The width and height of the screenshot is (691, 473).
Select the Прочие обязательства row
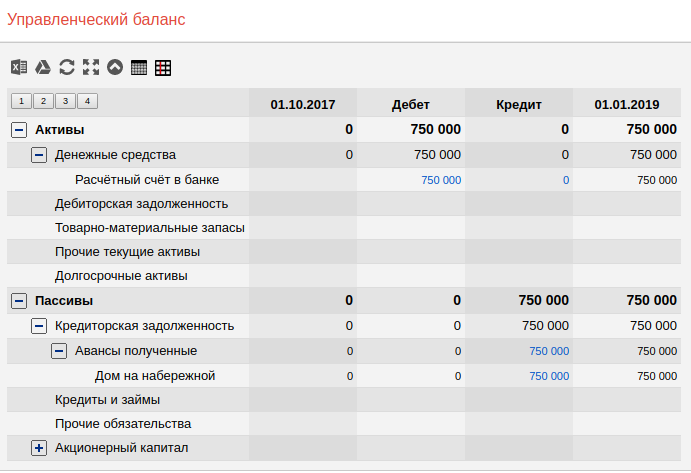[344, 424]
